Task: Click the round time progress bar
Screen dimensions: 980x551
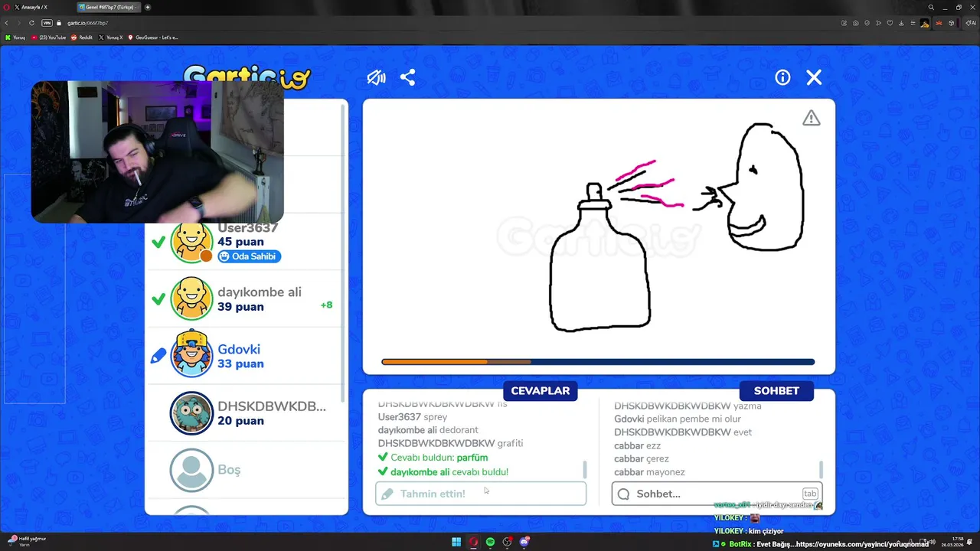Action: coord(598,362)
